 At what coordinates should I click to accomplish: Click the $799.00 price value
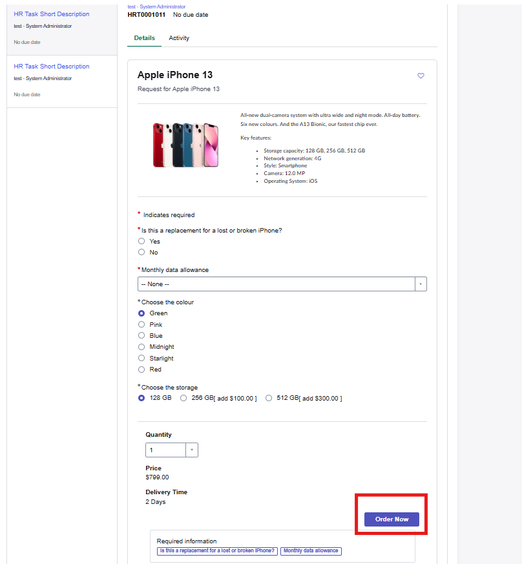click(157, 477)
